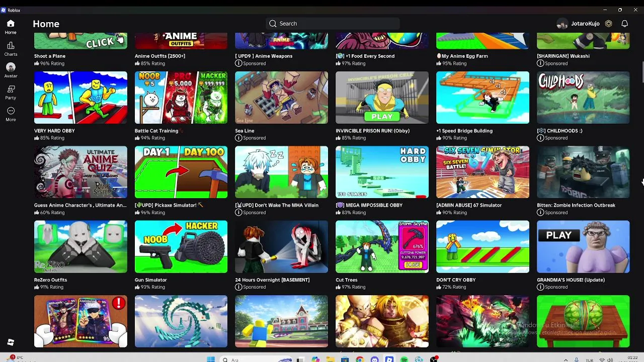Open the MEGA IMPOSSIBLE OBBY thumbnail

(382, 172)
